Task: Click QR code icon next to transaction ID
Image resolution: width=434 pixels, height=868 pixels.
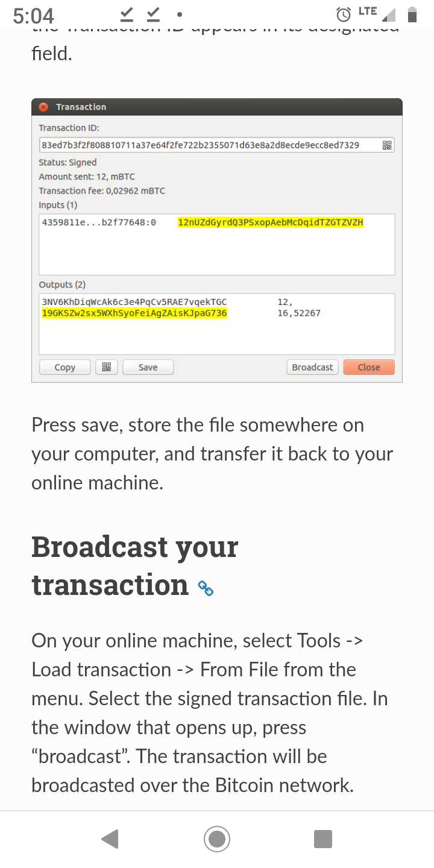Action: [x=387, y=145]
